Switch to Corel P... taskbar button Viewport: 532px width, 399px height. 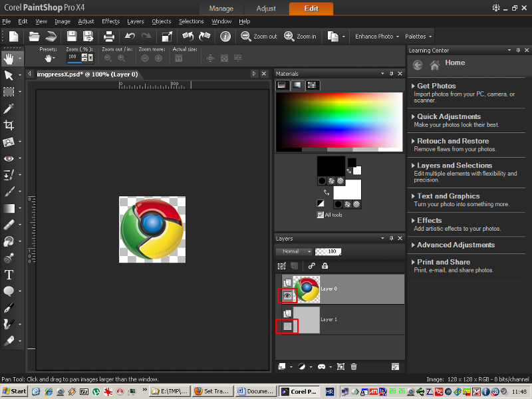[x=300, y=391]
